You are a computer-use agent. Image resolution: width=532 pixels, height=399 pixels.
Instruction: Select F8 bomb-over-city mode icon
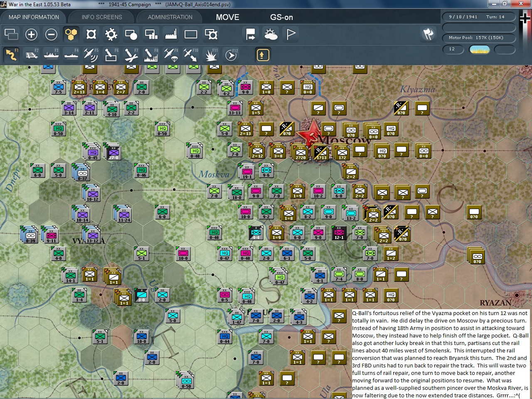[x=151, y=54]
